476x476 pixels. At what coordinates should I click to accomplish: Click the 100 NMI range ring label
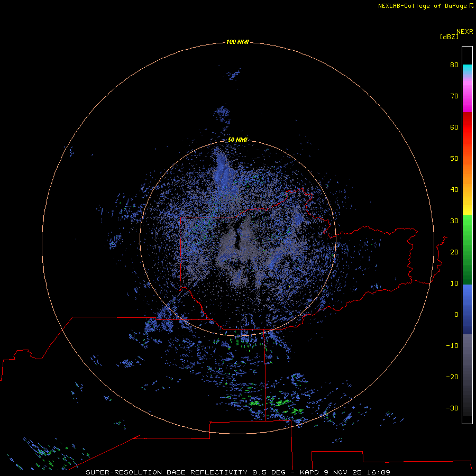click(x=237, y=42)
